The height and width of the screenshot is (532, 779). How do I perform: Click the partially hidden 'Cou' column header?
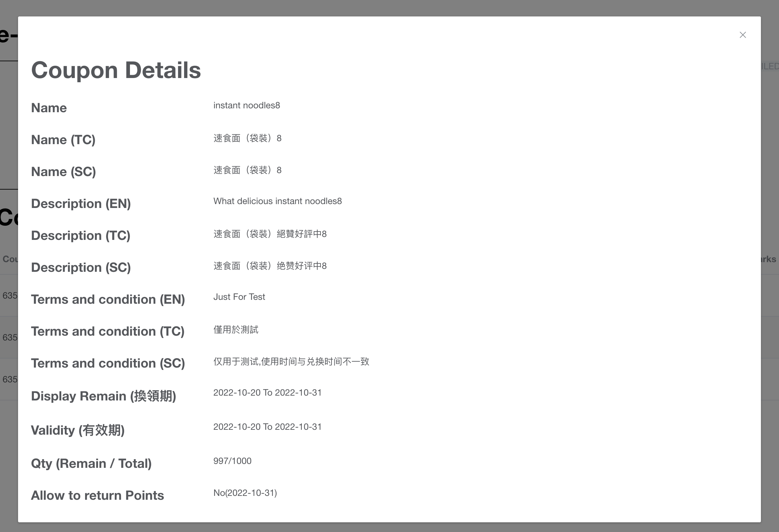coord(9,259)
